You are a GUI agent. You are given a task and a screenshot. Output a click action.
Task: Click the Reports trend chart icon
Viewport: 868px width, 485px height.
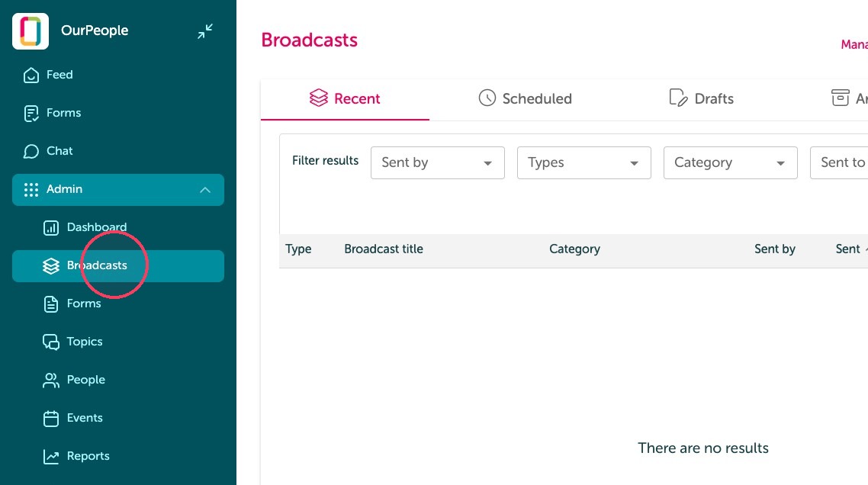[x=51, y=456]
